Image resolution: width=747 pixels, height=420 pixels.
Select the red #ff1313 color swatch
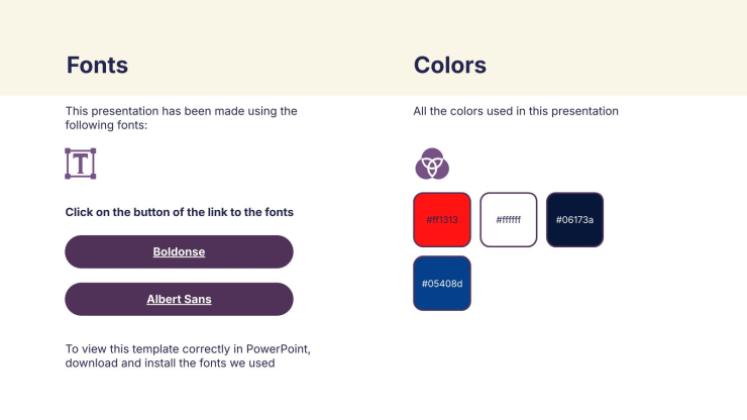click(442, 219)
